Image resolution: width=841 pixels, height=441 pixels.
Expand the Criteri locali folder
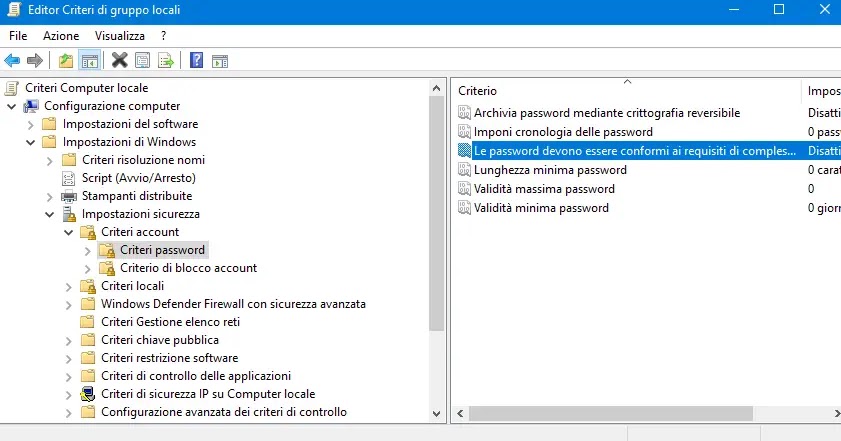tap(68, 286)
